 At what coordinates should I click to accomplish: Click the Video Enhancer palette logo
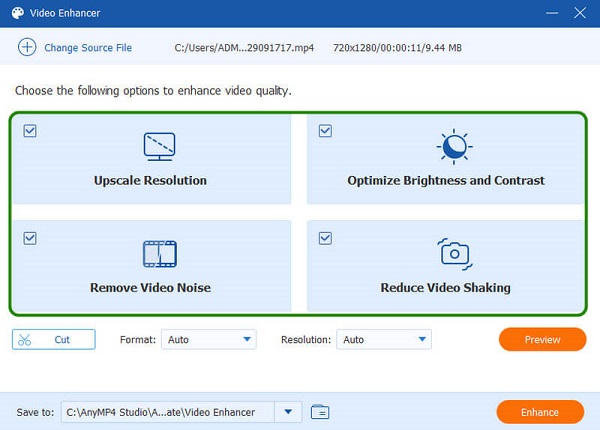pos(18,13)
